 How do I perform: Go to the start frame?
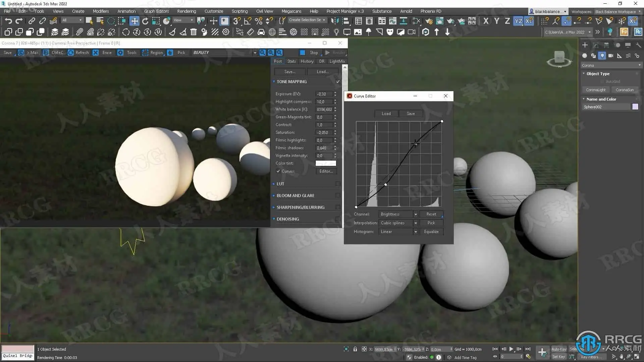click(x=495, y=349)
